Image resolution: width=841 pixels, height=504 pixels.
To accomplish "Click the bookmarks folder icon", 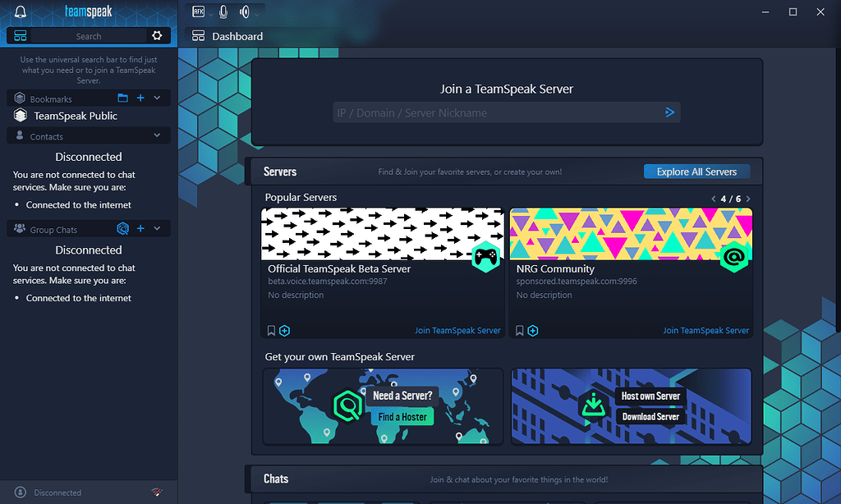I will pyautogui.click(x=123, y=99).
